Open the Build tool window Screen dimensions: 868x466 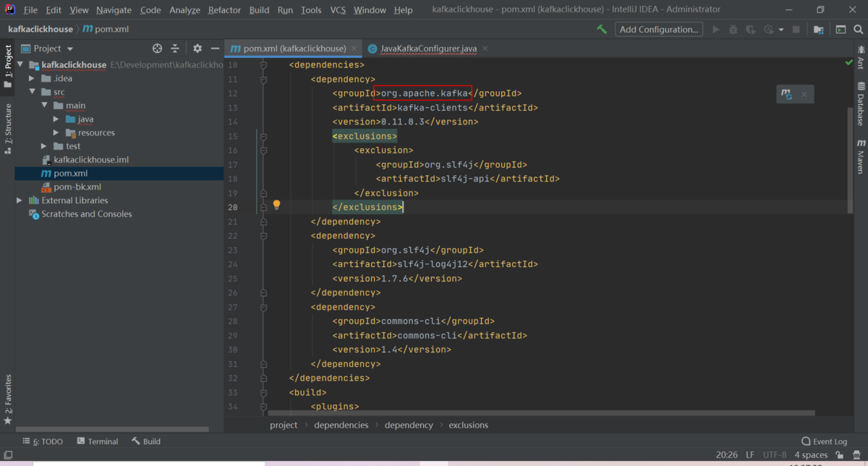pyautogui.click(x=146, y=441)
